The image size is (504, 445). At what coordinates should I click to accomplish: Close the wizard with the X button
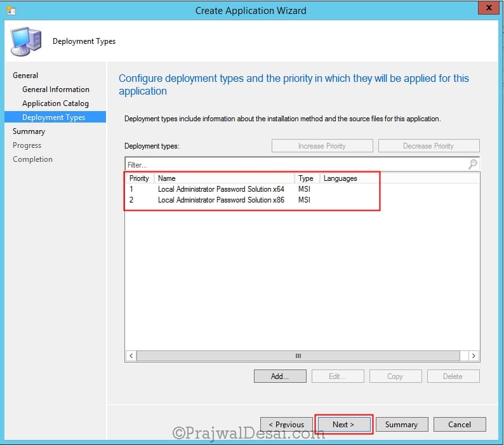488,8
